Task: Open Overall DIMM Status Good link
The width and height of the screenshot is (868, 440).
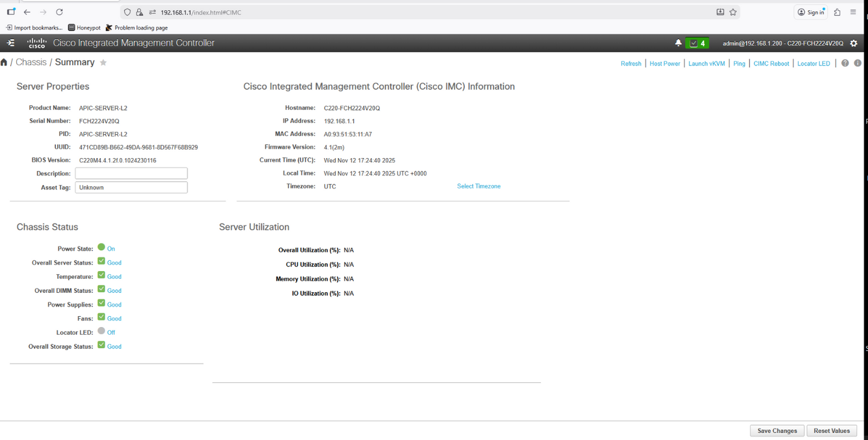Action: [114, 291]
